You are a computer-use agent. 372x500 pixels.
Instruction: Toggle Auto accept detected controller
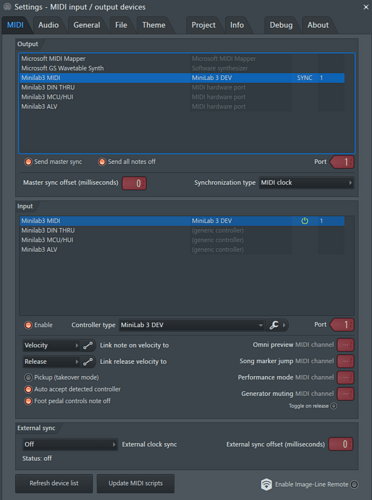click(x=29, y=389)
